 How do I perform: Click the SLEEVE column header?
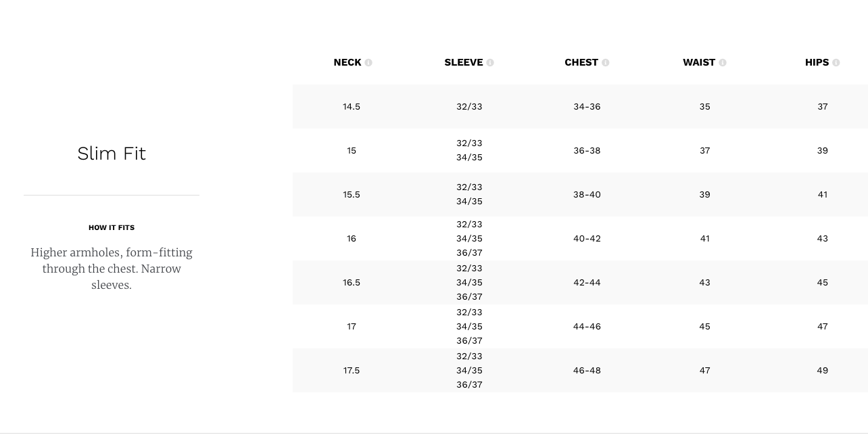464,62
